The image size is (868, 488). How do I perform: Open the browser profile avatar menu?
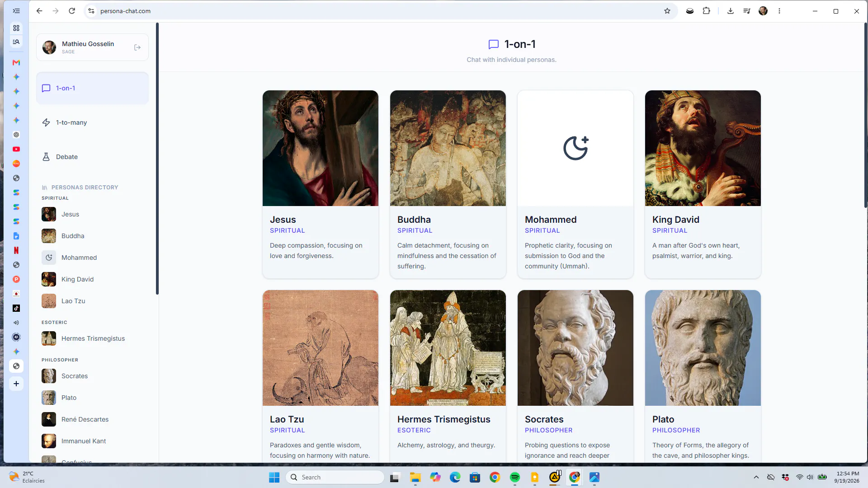click(763, 11)
